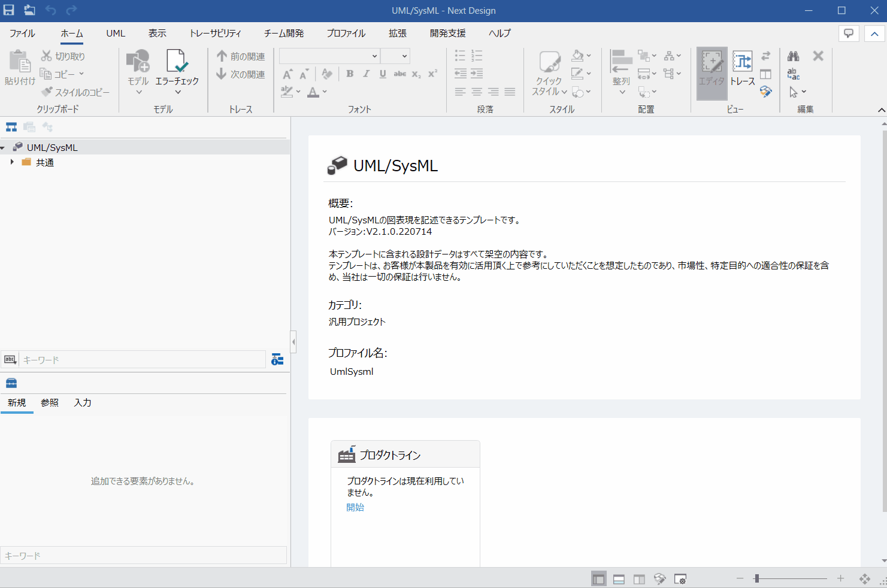Click the clear formatting eraser icon
Screen dimensions: 887x588
coord(326,74)
